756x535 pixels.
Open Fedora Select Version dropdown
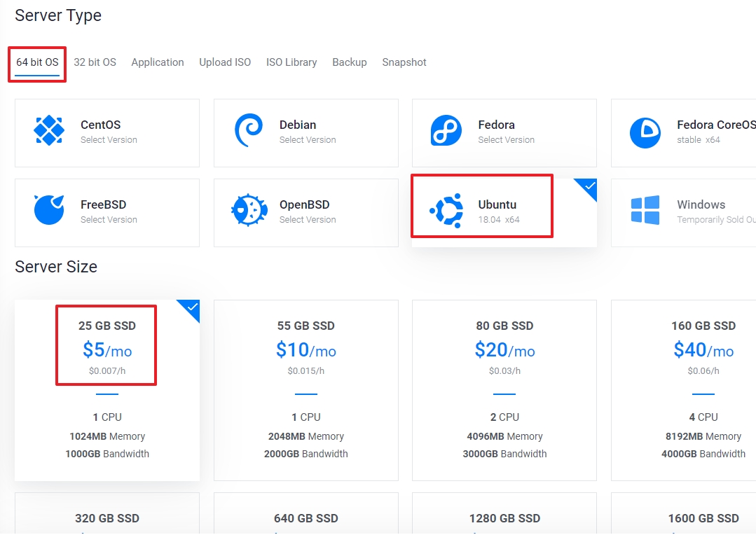[507, 140]
